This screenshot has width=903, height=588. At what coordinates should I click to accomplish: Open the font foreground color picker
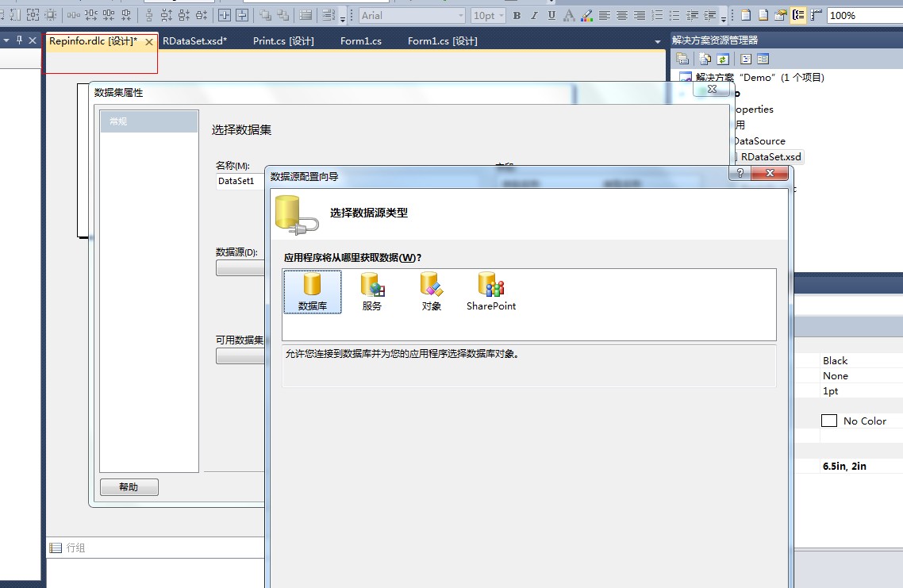pyautogui.click(x=569, y=16)
